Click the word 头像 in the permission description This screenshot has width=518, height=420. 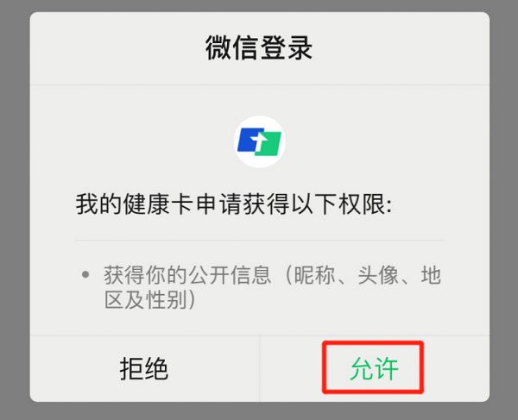click(378, 275)
